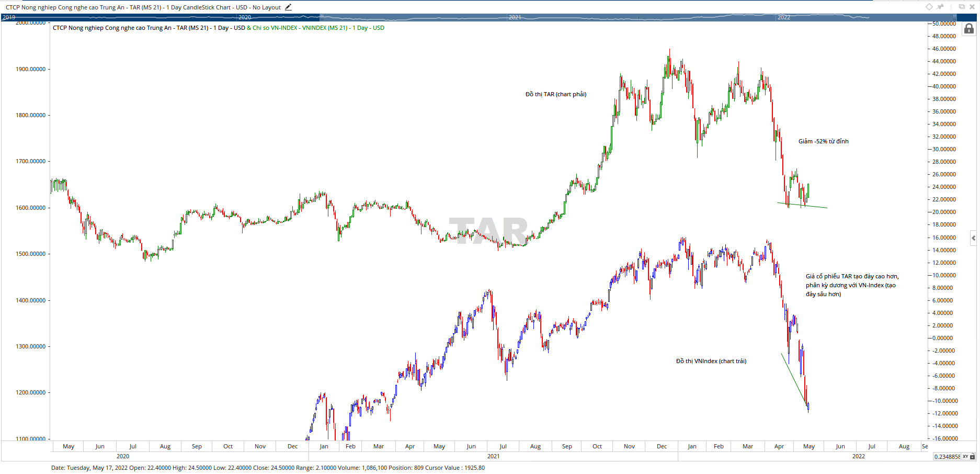Select the 'Đồ thị VNIndex (chart trái)' annotation
This screenshot has width=980, height=474.
coord(711,361)
